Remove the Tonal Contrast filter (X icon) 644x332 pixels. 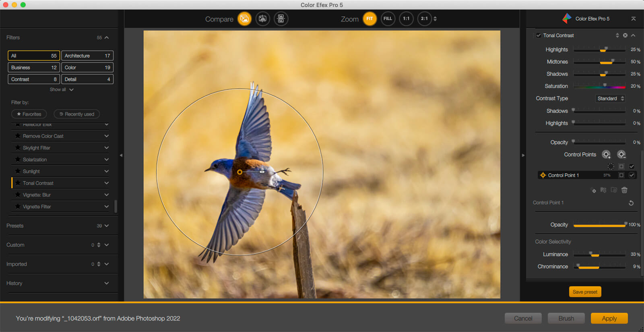point(625,35)
